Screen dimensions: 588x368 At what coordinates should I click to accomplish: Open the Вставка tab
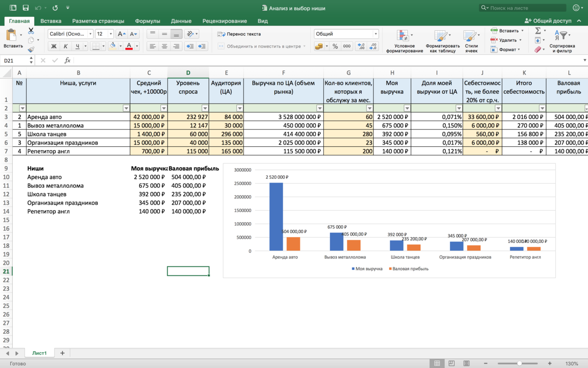(51, 21)
